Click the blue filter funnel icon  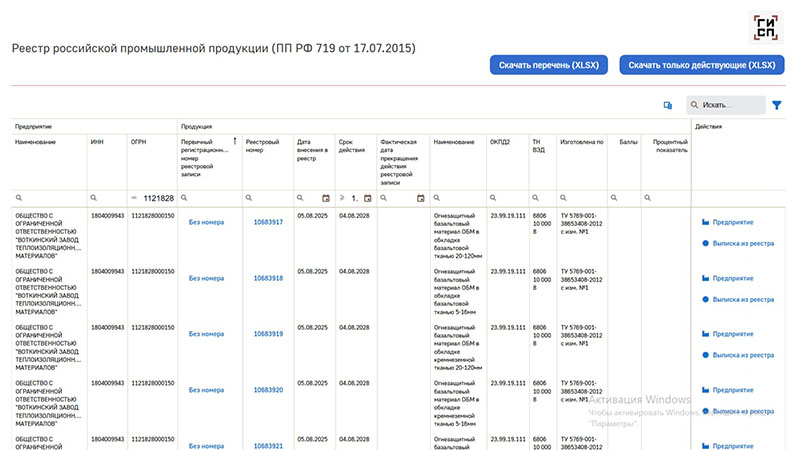pos(776,104)
